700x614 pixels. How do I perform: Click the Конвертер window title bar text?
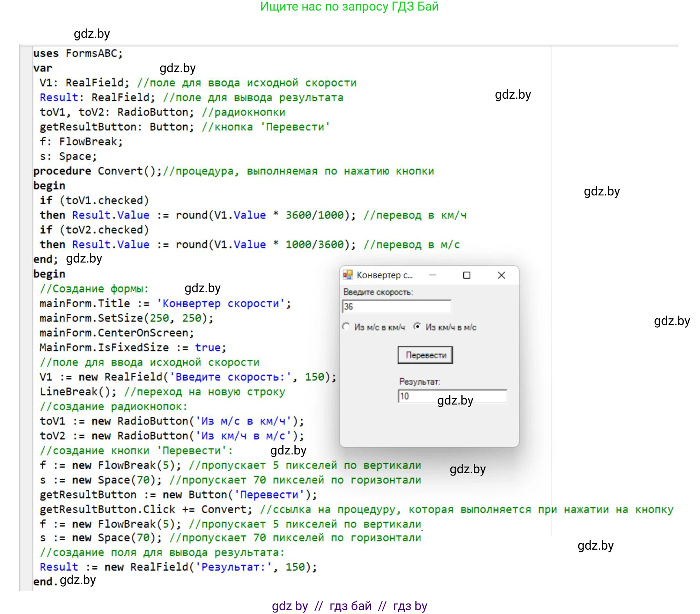(x=384, y=275)
